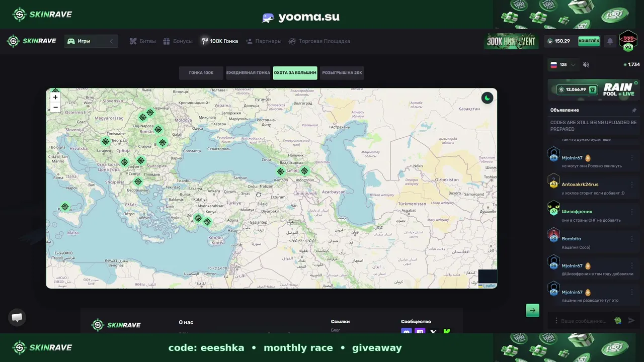Open notifications bell
Image resolution: width=644 pixels, height=362 pixels.
(610, 41)
